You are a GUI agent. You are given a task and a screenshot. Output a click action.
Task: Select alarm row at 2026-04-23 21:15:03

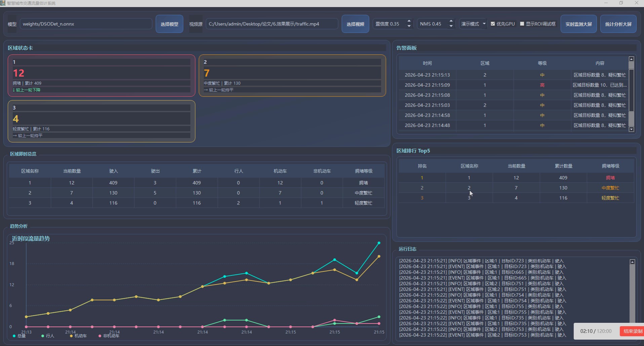(x=514, y=105)
